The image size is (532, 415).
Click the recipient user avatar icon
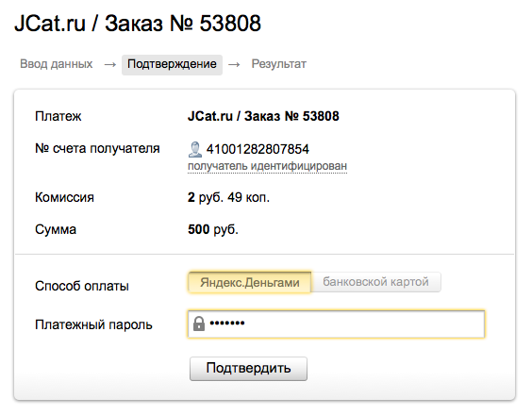click(x=195, y=150)
